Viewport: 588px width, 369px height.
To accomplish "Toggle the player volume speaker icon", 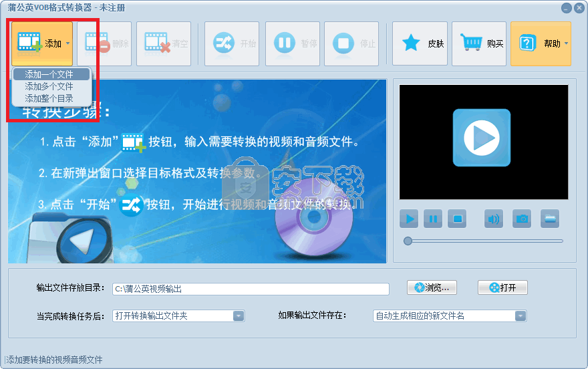I will pos(494,219).
